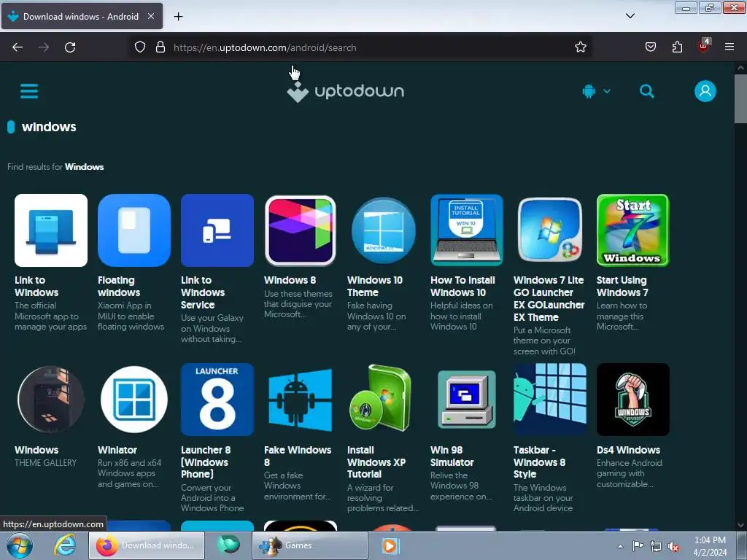Screen dimensions: 747x560
Task: Click 'Windows 10 Theme' title link
Action: click(x=375, y=286)
